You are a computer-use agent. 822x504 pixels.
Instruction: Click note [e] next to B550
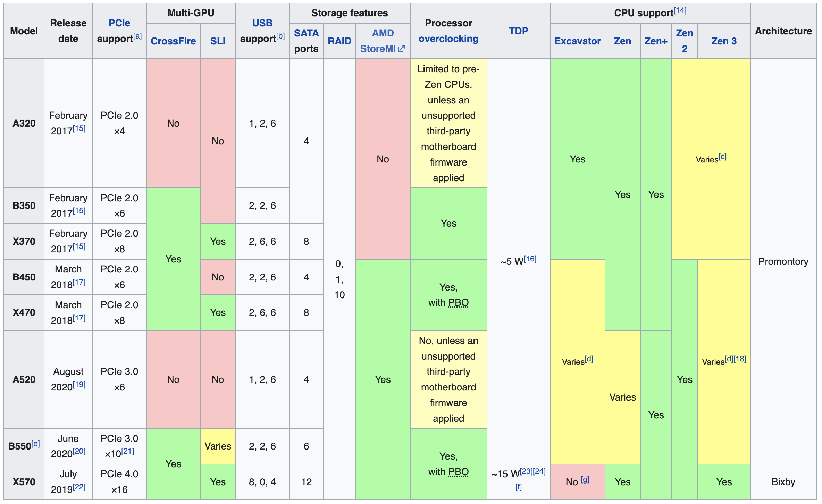[x=35, y=443]
